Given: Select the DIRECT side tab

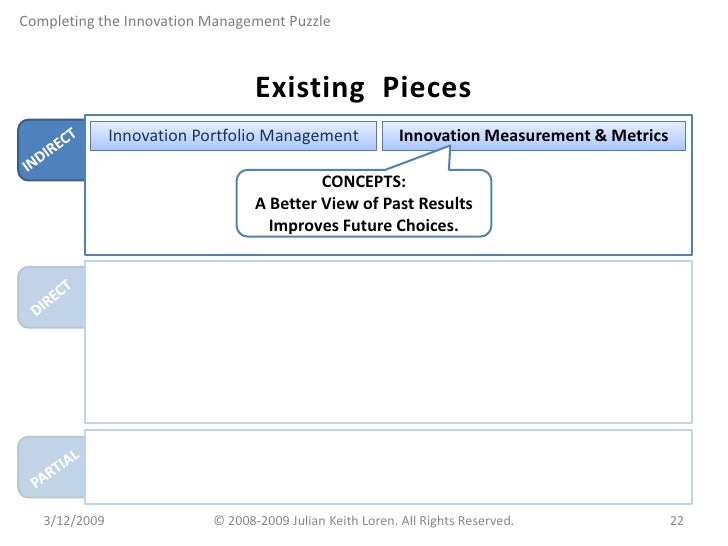Looking at the screenshot, I should coord(51,297).
